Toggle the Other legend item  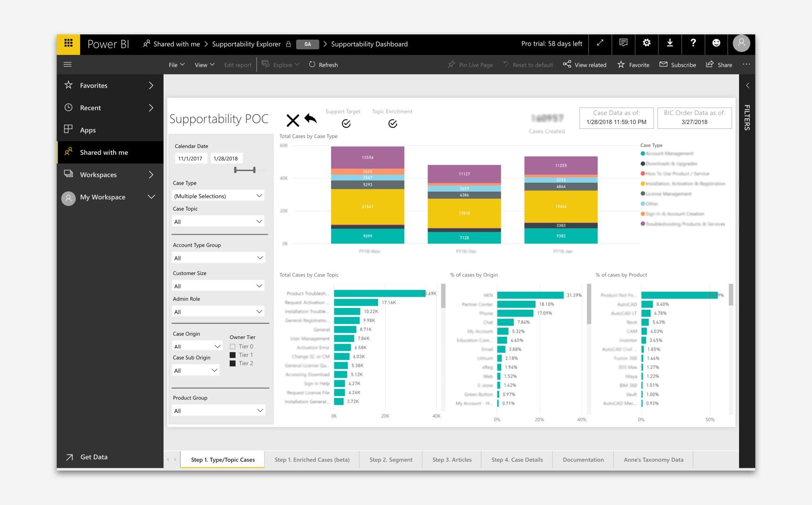click(649, 204)
